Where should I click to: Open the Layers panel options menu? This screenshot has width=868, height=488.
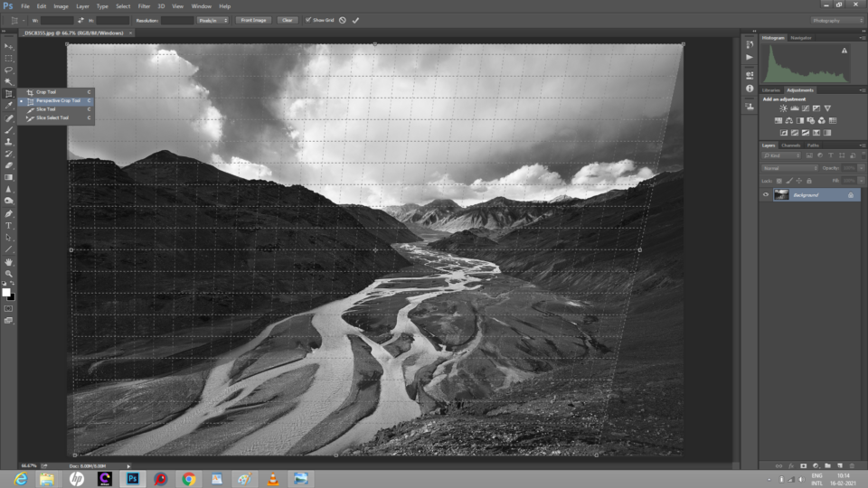tap(862, 145)
